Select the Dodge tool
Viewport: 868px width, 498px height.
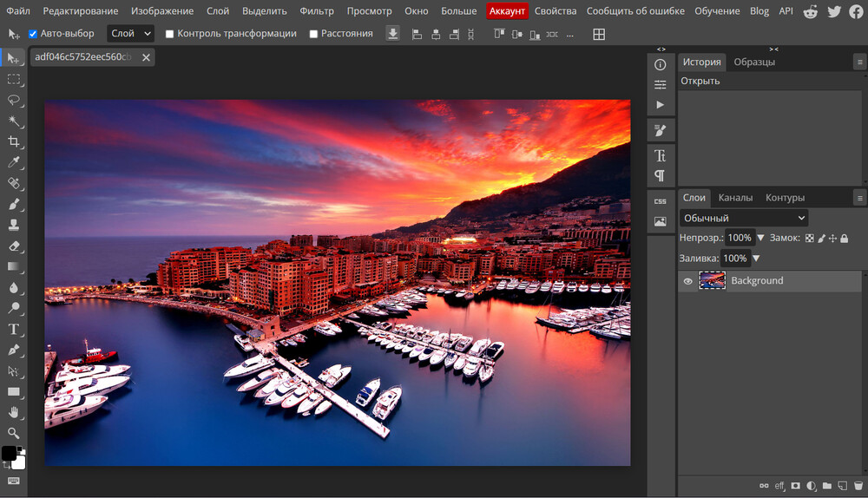click(14, 308)
